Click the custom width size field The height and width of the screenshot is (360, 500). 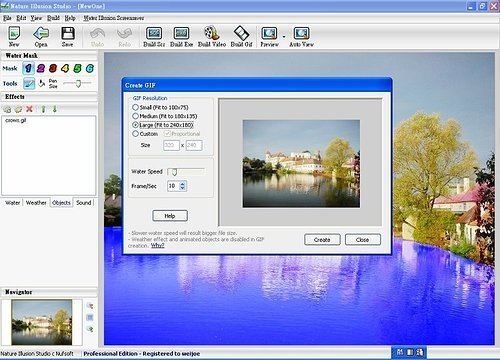point(171,145)
